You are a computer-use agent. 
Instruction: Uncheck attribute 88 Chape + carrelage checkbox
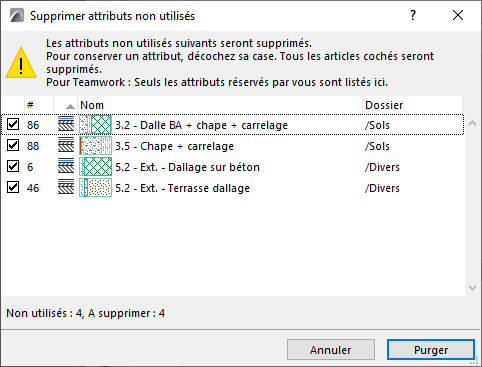13,145
